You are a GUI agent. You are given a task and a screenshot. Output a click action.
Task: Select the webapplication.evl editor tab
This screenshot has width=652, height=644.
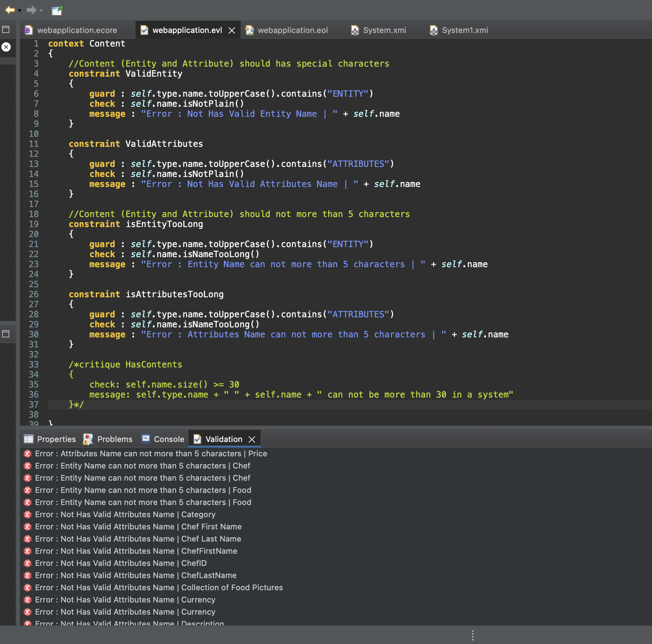coord(187,30)
